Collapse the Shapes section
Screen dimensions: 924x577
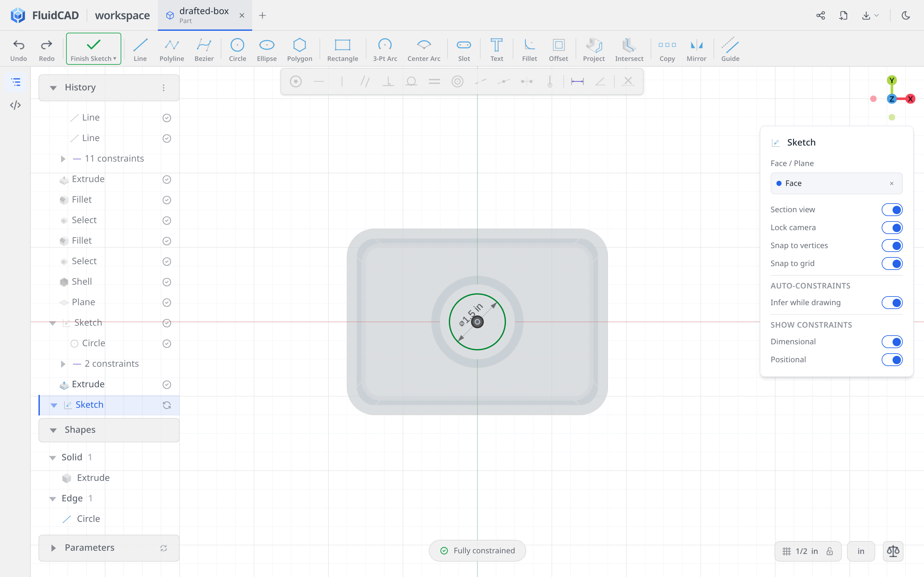tap(53, 430)
